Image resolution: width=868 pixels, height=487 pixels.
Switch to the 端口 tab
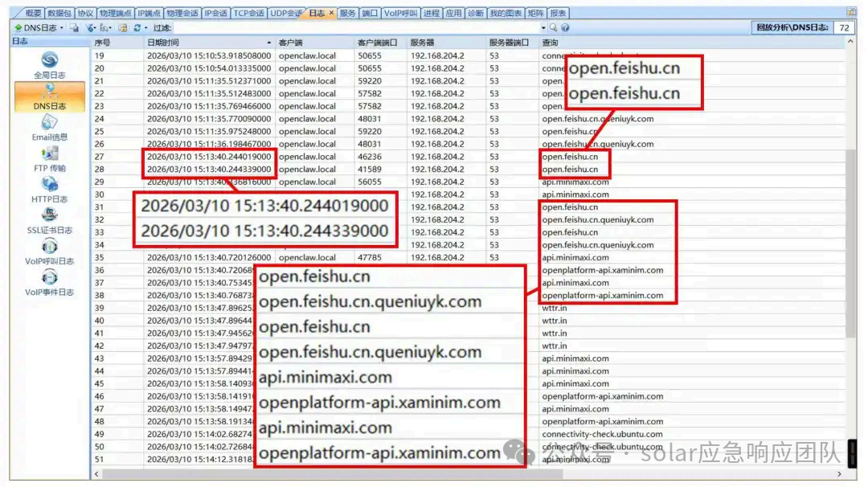click(x=370, y=13)
